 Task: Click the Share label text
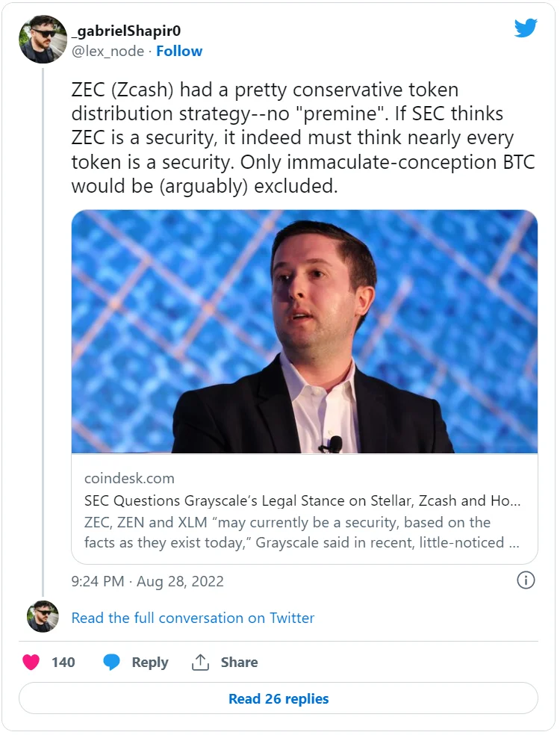(239, 662)
